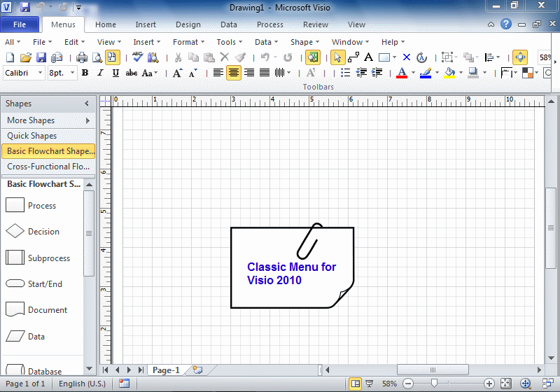Viewport: 560px width, 392px height.
Task: Apply bulleted list formatting
Action: [x=345, y=73]
